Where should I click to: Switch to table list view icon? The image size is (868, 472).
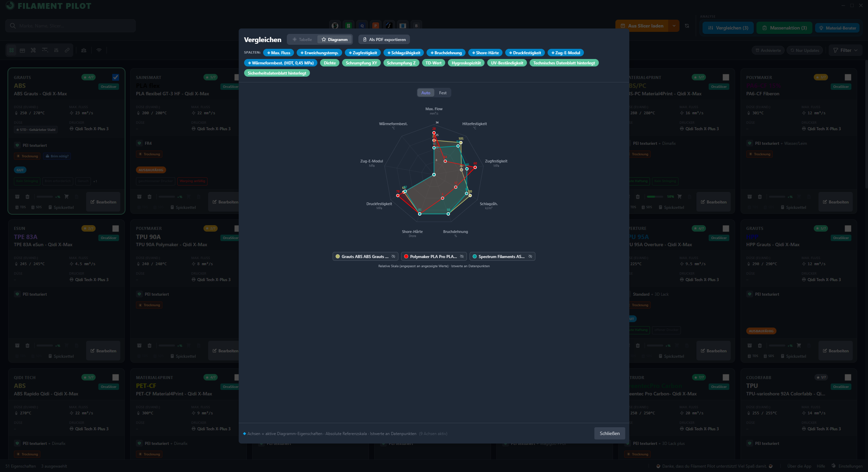[22, 50]
